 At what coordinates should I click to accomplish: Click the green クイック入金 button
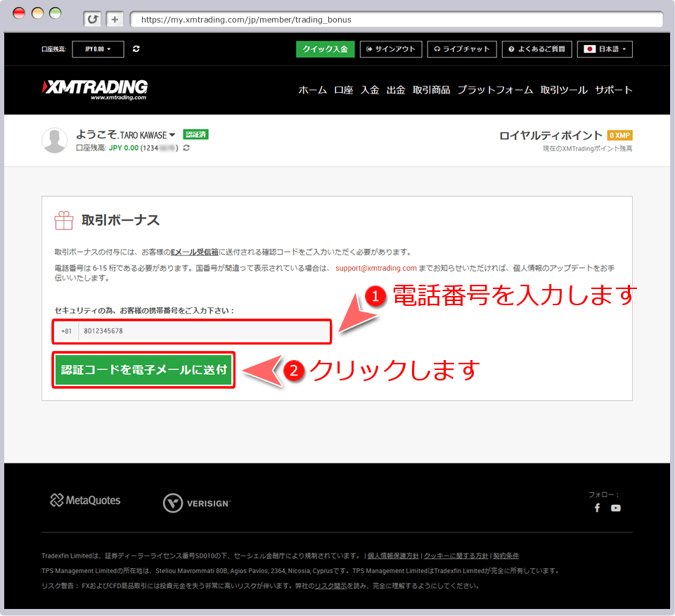[x=325, y=49]
